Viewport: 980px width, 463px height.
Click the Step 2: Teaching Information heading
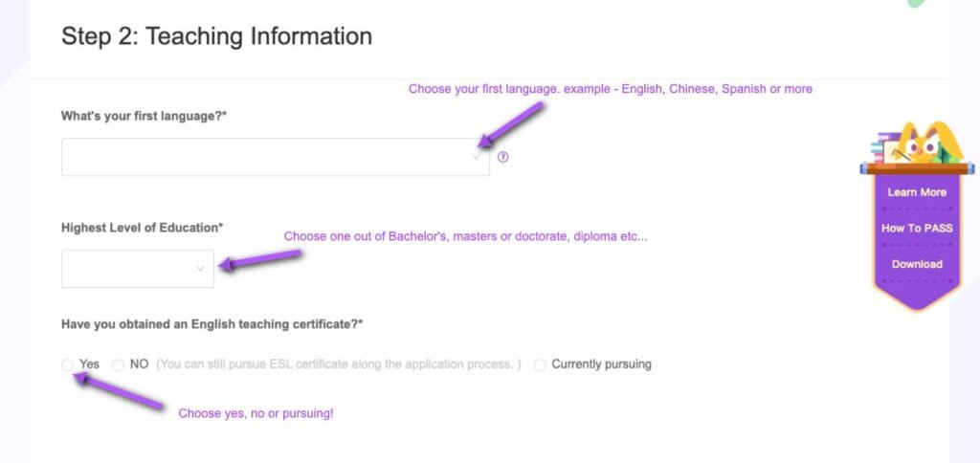pyautogui.click(x=216, y=36)
